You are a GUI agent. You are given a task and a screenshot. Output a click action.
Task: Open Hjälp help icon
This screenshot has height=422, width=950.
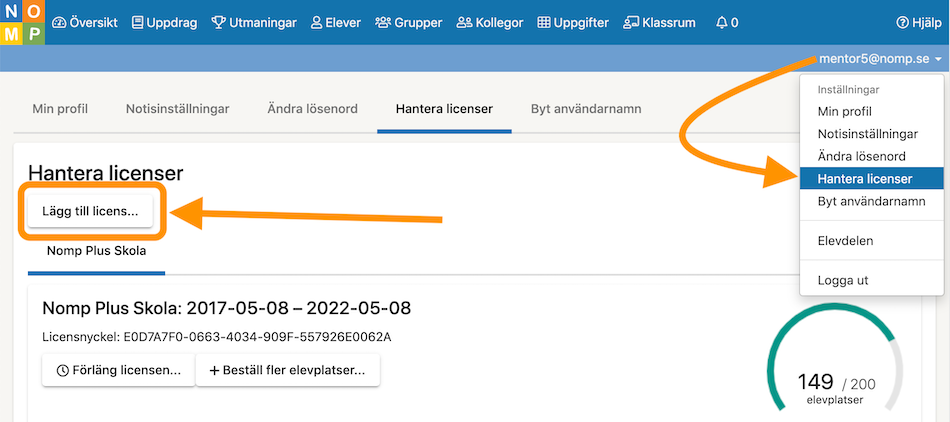(902, 23)
